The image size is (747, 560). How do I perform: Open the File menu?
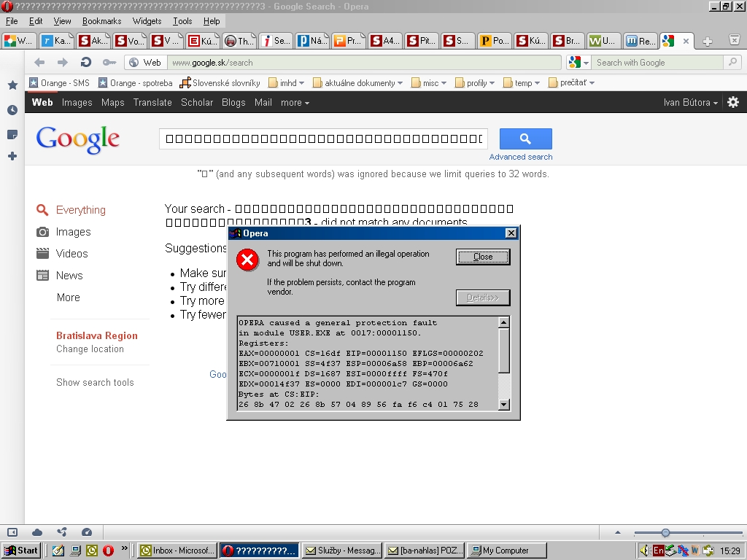pos(12,21)
